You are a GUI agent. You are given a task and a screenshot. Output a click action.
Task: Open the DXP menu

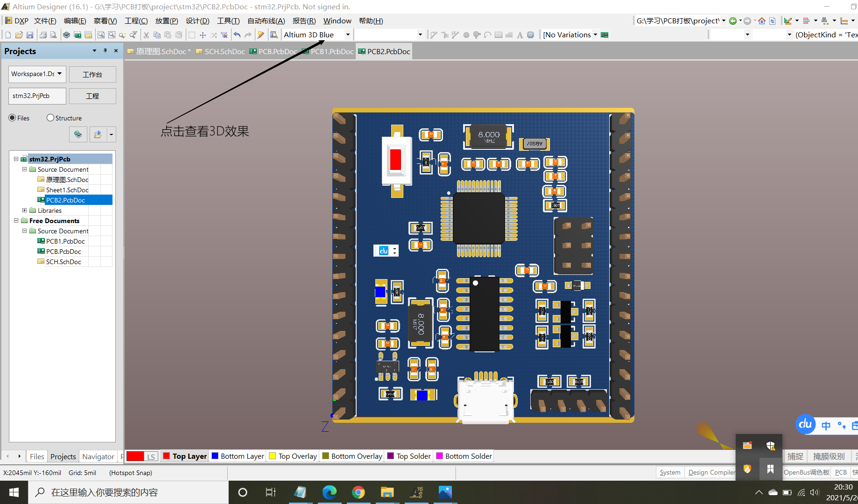17,21
